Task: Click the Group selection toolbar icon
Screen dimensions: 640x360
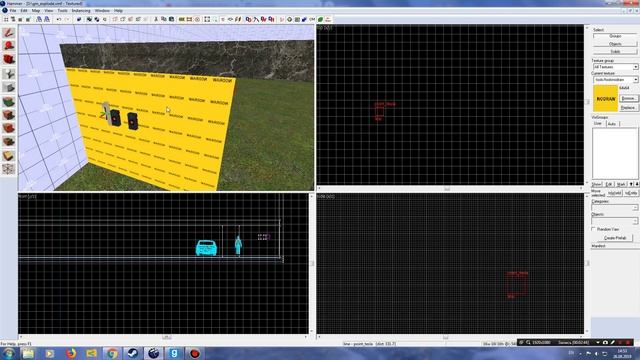Action: point(89,19)
